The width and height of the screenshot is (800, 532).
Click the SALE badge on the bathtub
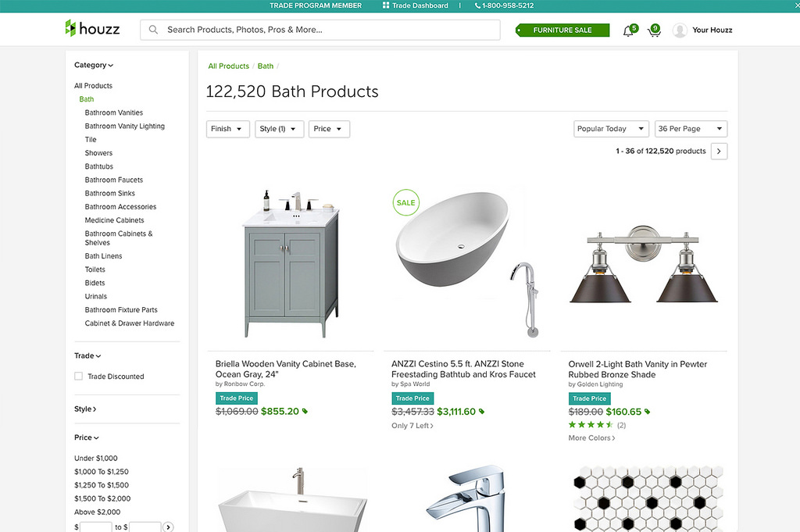pyautogui.click(x=405, y=202)
